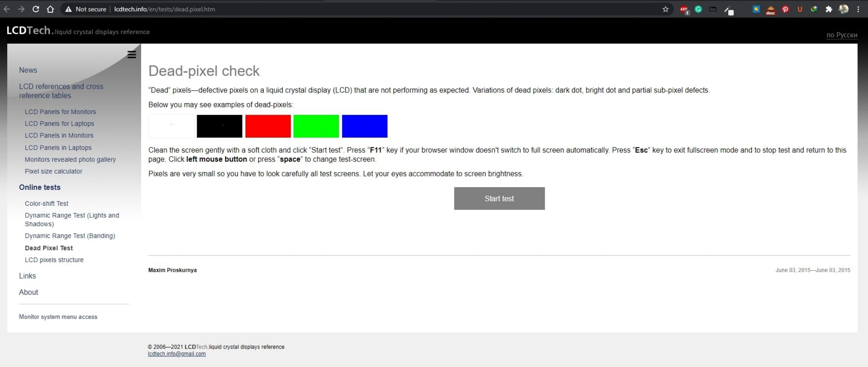The width and height of the screenshot is (868, 367).
Task: Open LCD Panels for Laptops
Action: 59,123
